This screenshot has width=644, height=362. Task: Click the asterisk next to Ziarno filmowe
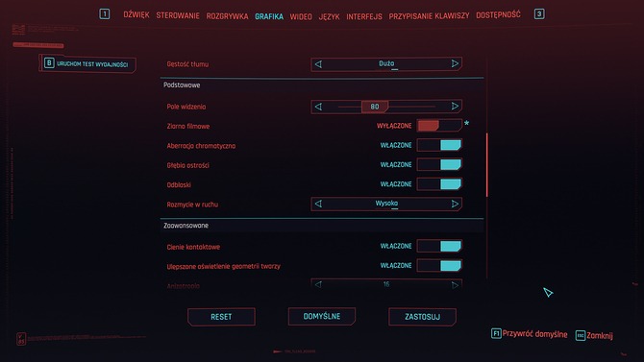coord(466,123)
